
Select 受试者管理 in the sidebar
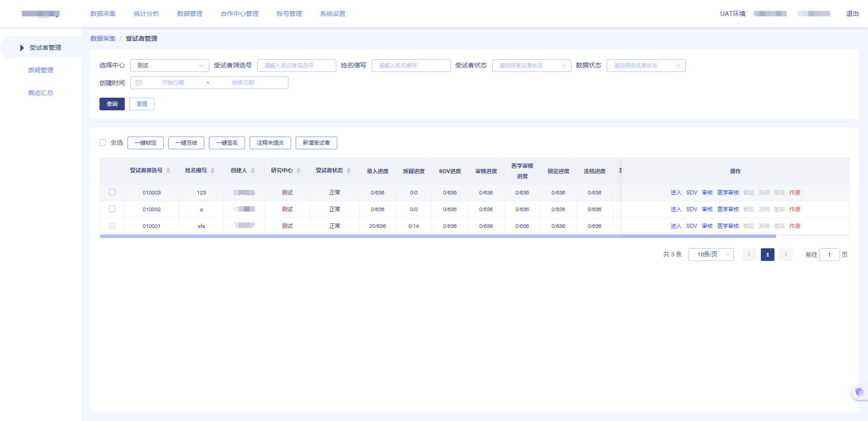(x=41, y=47)
